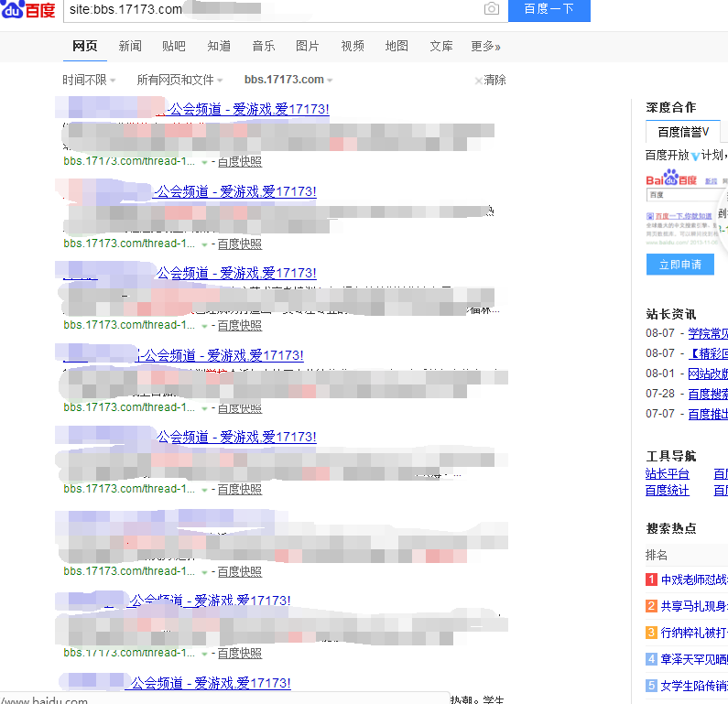Expand the arrow beside the third result URL

tap(204, 326)
